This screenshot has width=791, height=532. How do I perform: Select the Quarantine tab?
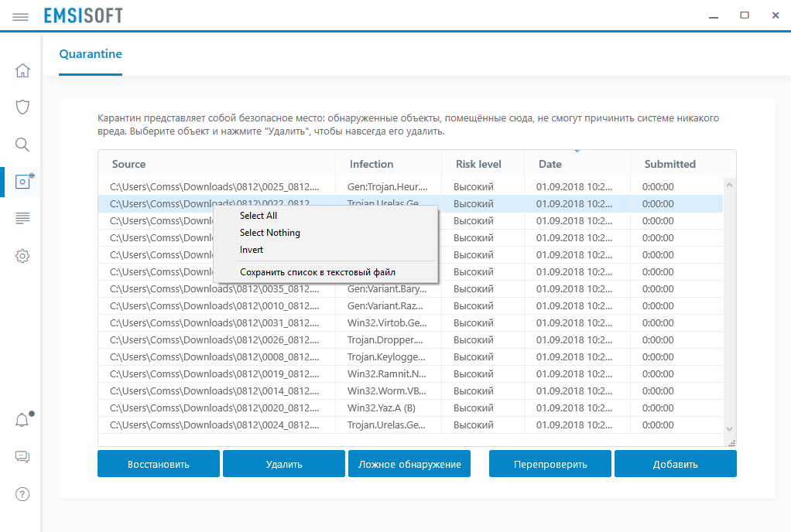tap(91, 54)
